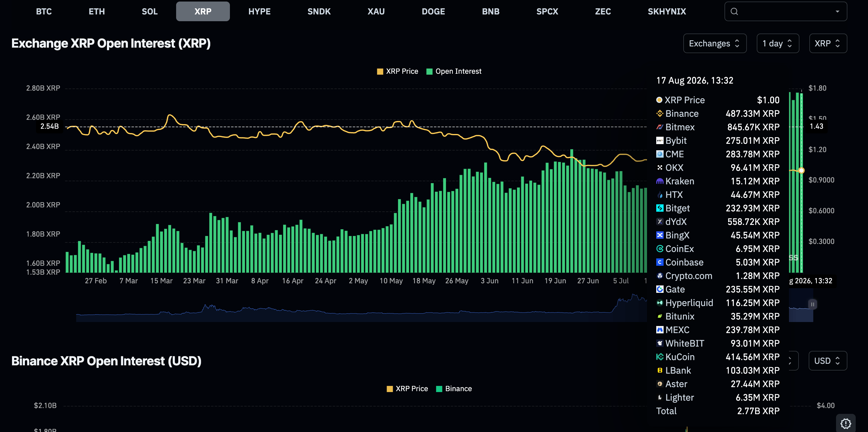868x432 pixels.
Task: Switch to the SOL tab
Action: pos(150,11)
